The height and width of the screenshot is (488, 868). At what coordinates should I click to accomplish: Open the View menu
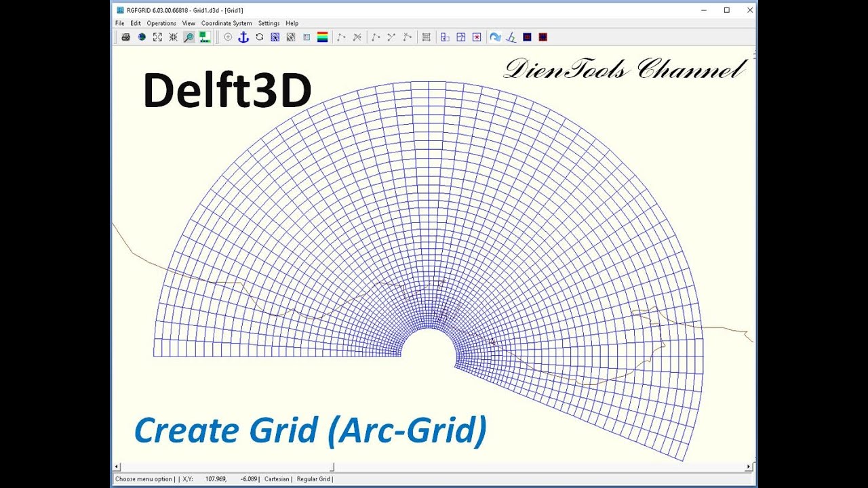pyautogui.click(x=189, y=23)
